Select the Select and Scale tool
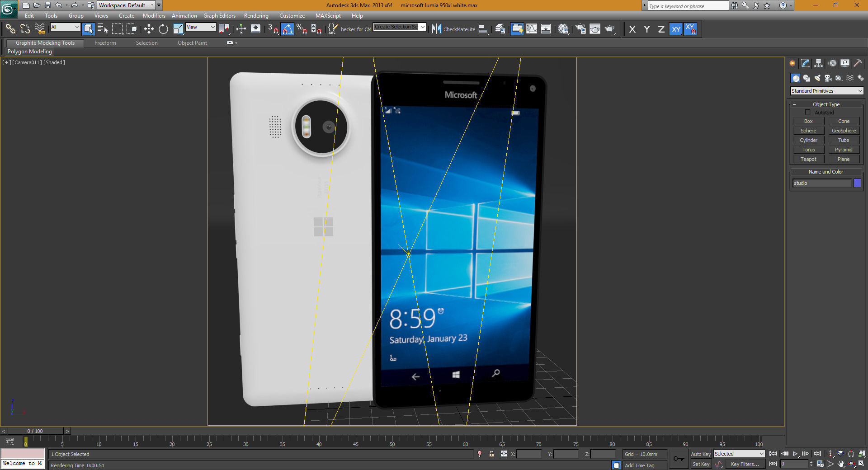Screen dimensions: 868x470 click(x=178, y=29)
